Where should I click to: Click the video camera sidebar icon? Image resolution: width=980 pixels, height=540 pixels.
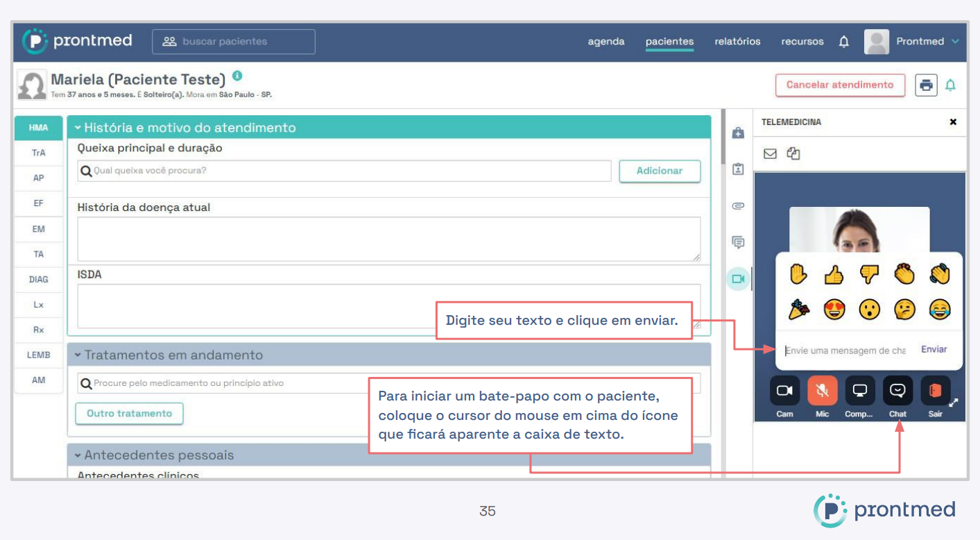(x=738, y=279)
